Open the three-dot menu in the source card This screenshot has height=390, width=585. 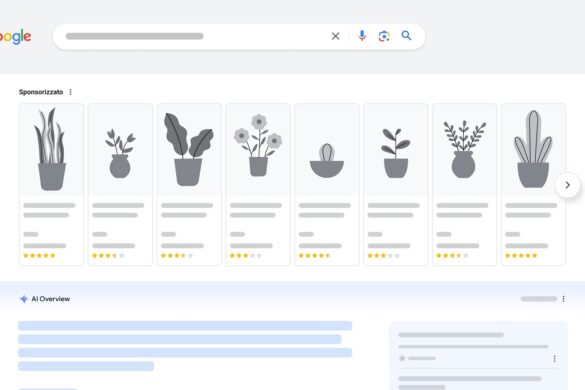click(x=554, y=359)
